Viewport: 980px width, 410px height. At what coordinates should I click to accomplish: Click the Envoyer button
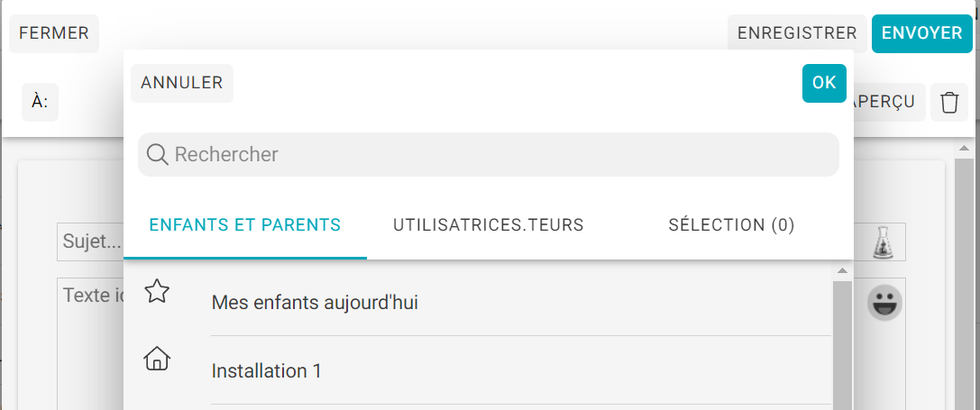pos(922,33)
